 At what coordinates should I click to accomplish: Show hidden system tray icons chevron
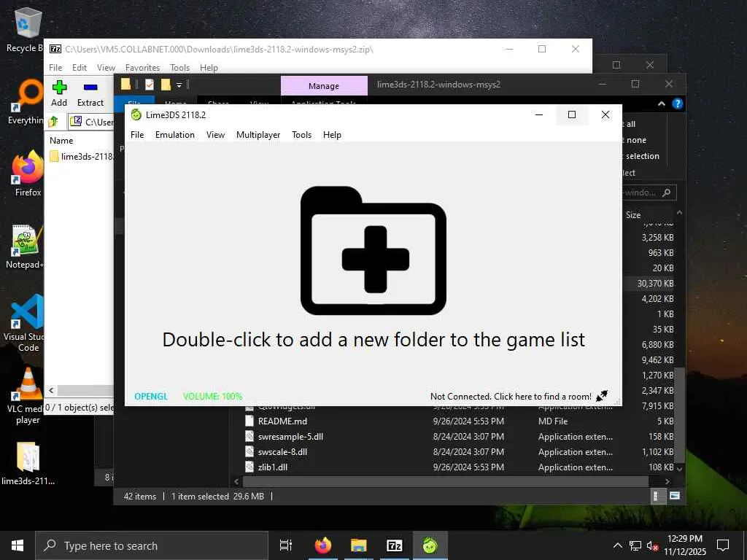(x=617, y=545)
